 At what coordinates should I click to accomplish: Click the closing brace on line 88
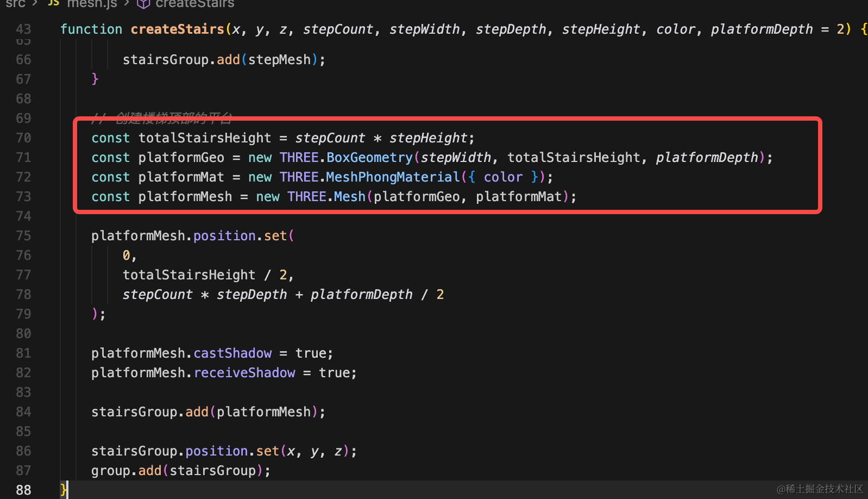click(x=64, y=490)
